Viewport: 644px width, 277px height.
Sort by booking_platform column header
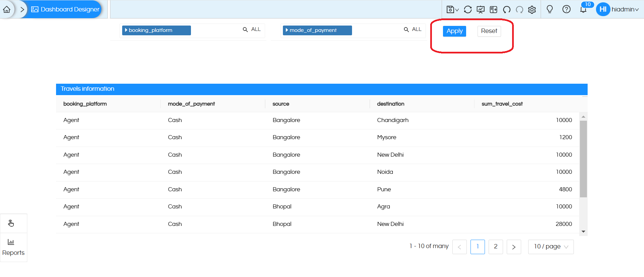(x=85, y=104)
